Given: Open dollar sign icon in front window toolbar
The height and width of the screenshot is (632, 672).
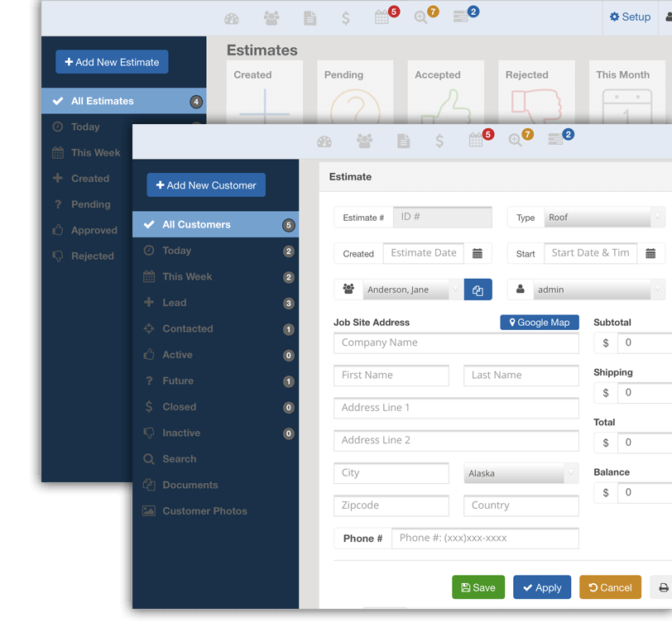Looking at the screenshot, I should [439, 141].
